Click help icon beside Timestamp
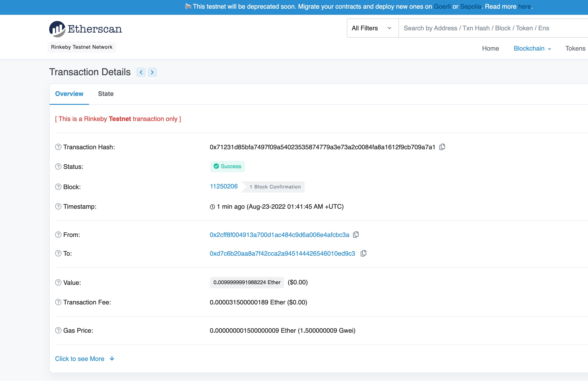 point(58,206)
